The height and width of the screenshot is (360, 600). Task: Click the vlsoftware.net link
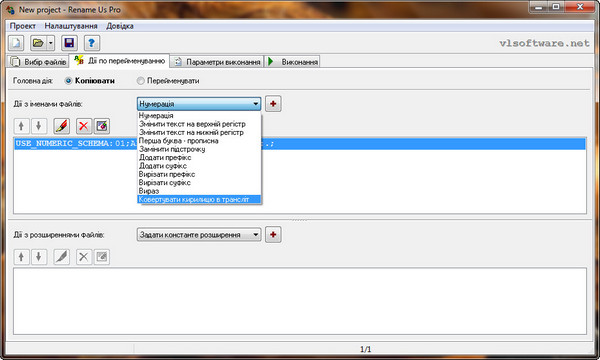tap(545, 43)
